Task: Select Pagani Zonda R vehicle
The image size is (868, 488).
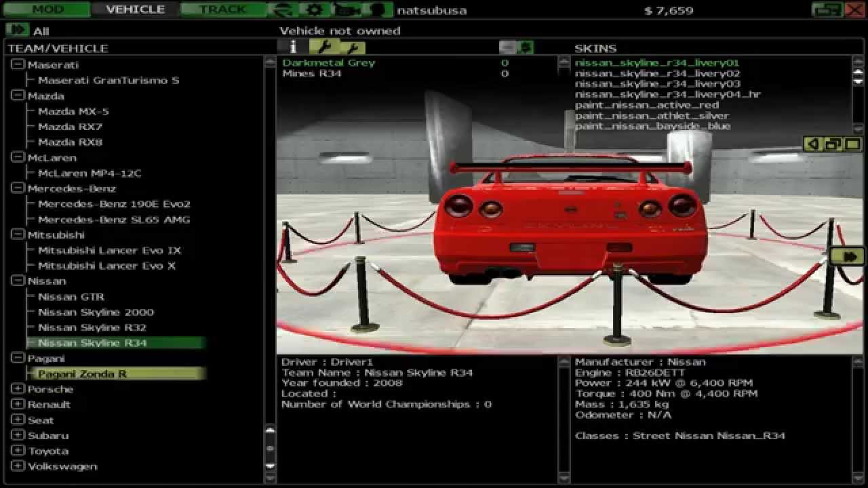Action: [116, 373]
